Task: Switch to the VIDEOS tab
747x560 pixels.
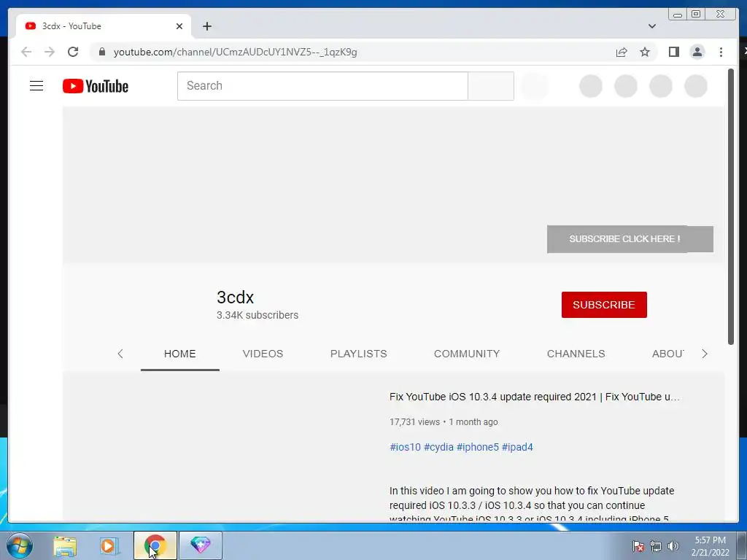Action: [263, 354]
